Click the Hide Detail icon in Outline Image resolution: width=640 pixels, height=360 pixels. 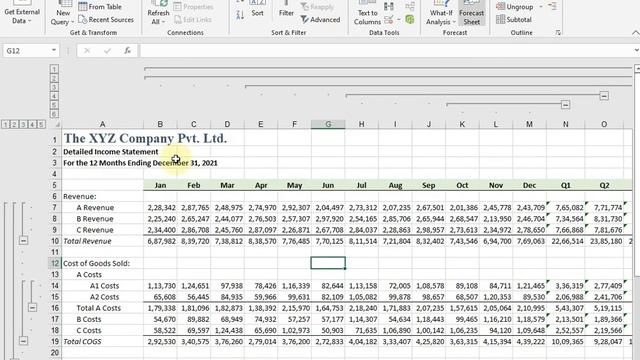(552, 6)
